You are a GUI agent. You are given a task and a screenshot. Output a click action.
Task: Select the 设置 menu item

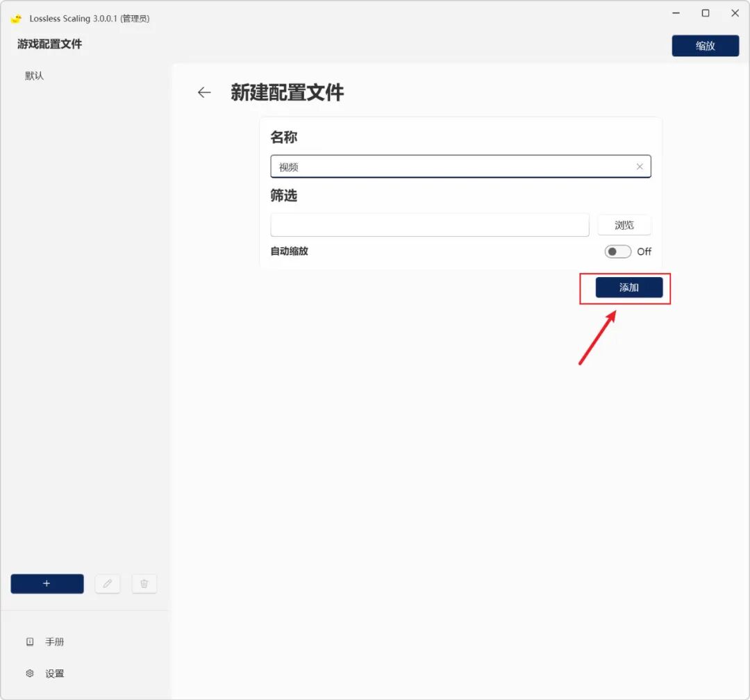point(55,673)
